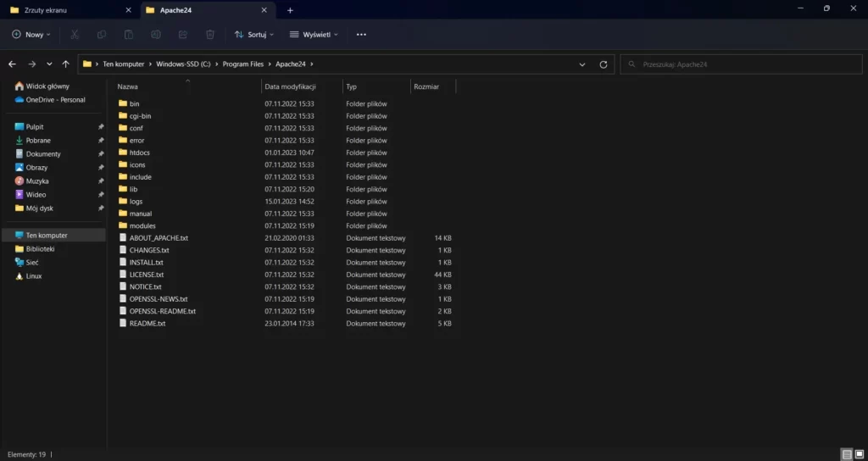Open Biblioteki in sidebar
The height and width of the screenshot is (461, 868).
(x=34, y=249)
